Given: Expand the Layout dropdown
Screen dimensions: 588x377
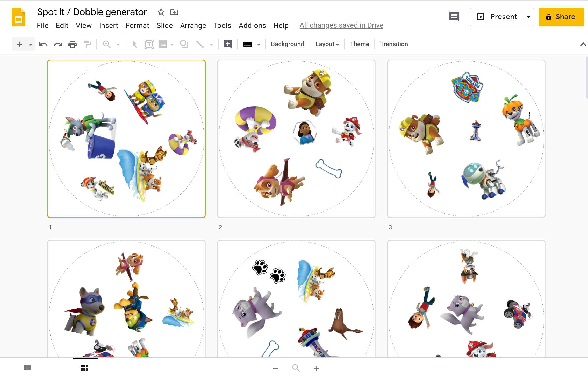Looking at the screenshot, I should pyautogui.click(x=327, y=44).
